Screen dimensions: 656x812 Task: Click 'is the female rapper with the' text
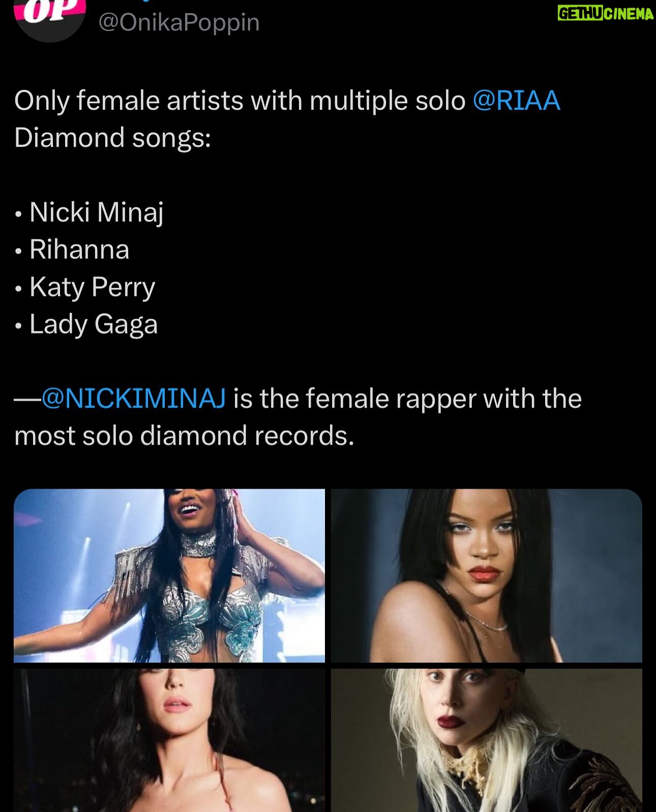[407, 398]
